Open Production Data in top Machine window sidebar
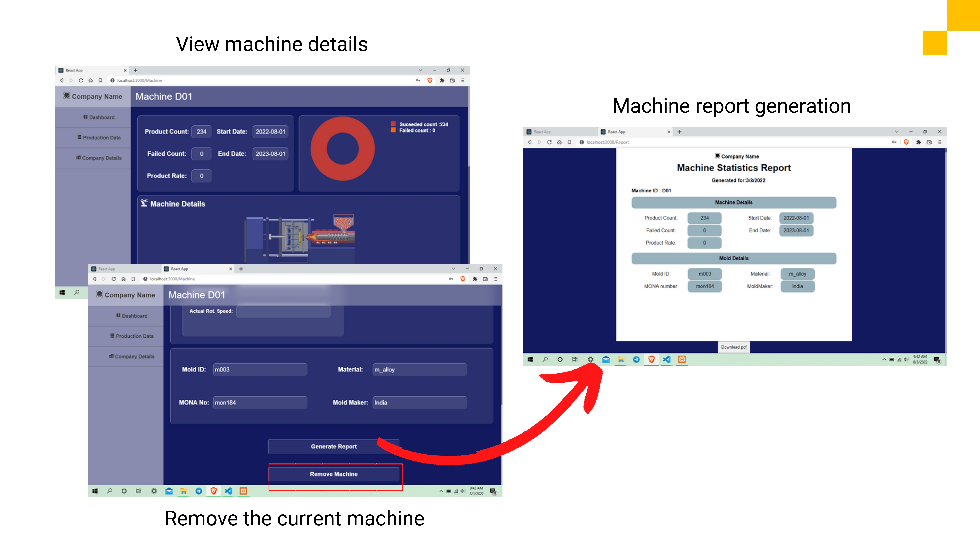980x551 pixels. [99, 137]
